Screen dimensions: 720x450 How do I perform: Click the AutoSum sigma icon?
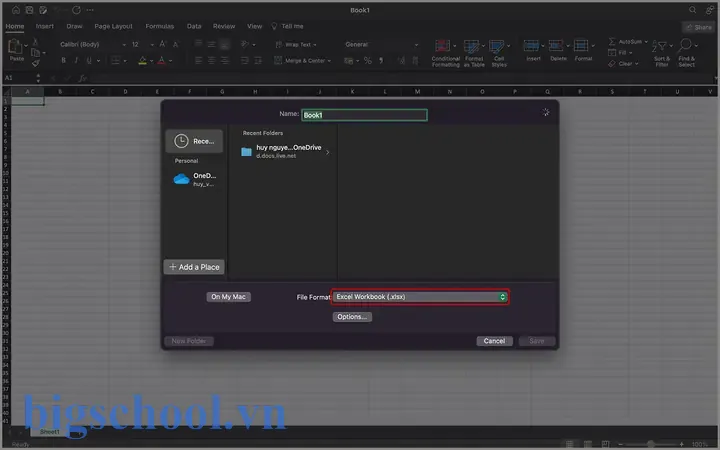612,41
